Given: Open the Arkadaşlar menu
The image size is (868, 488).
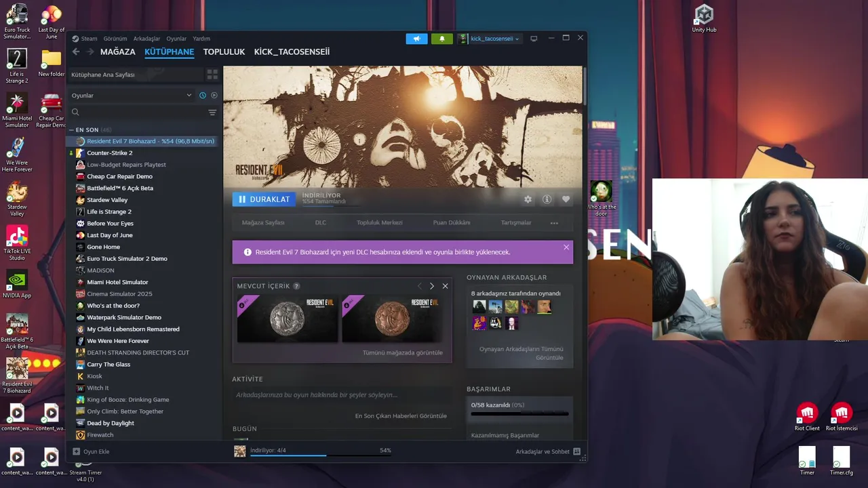Looking at the screenshot, I should pos(146,39).
